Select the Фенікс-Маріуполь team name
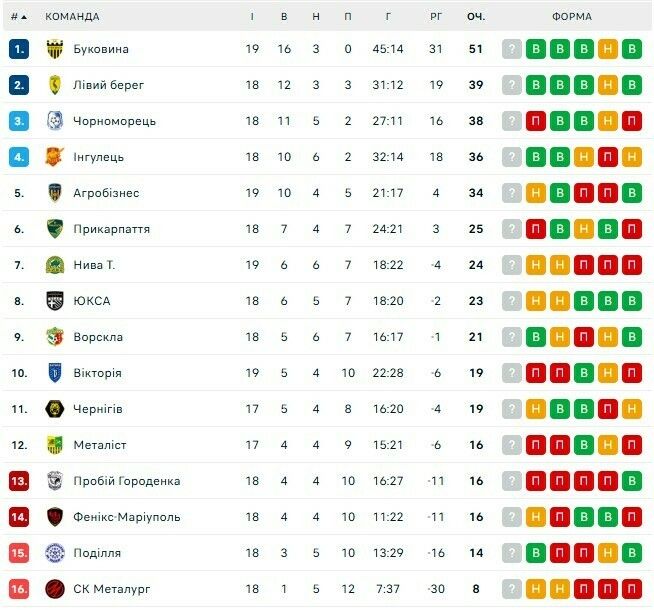This screenshot has width=654, height=610. click(x=127, y=517)
